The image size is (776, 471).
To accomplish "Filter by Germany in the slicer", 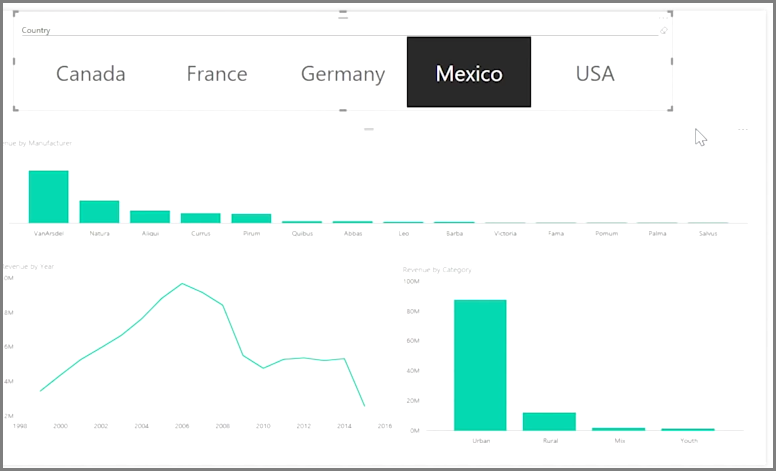I will click(343, 73).
